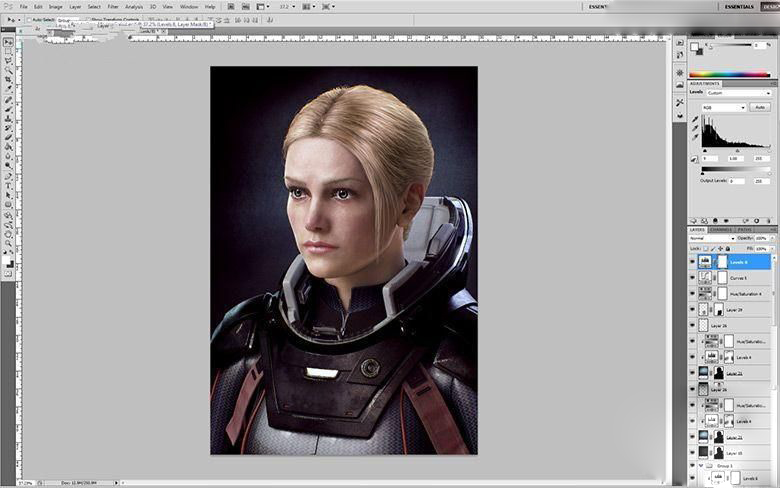Screen dimensions: 780x488
Task: Click the color spectrum ramp
Action: point(729,75)
